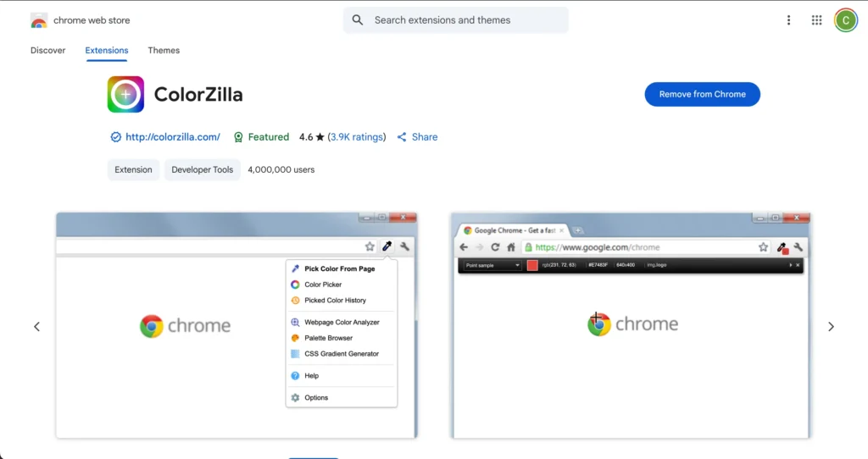
Task: Click the back arrow in second screenshot
Action: tap(464, 247)
